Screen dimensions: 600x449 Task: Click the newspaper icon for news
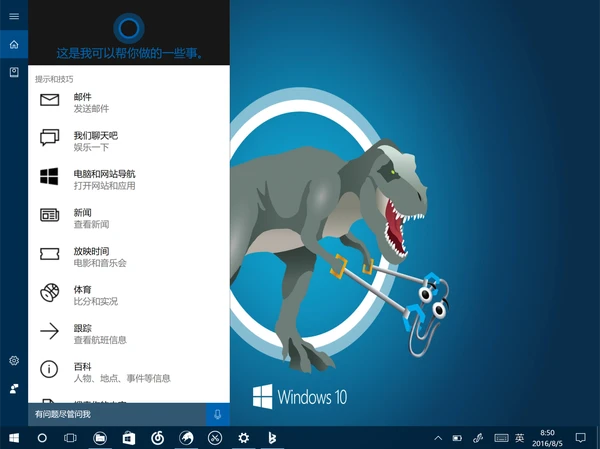(x=50, y=215)
